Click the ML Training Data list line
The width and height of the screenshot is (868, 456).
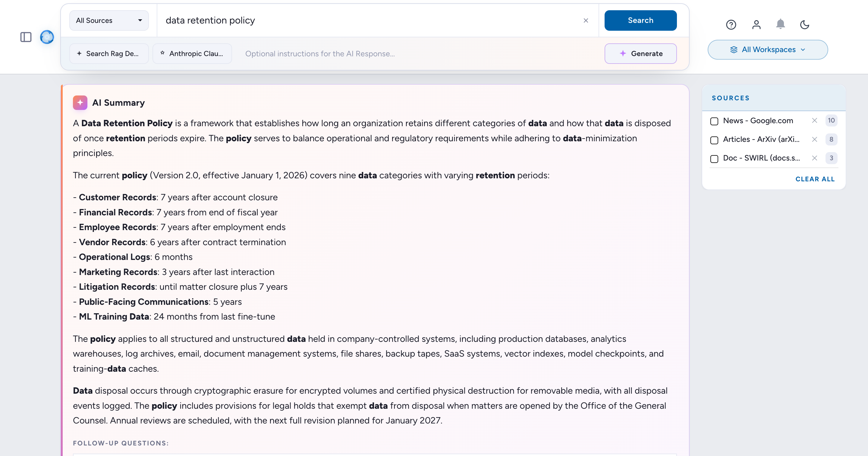tap(174, 317)
